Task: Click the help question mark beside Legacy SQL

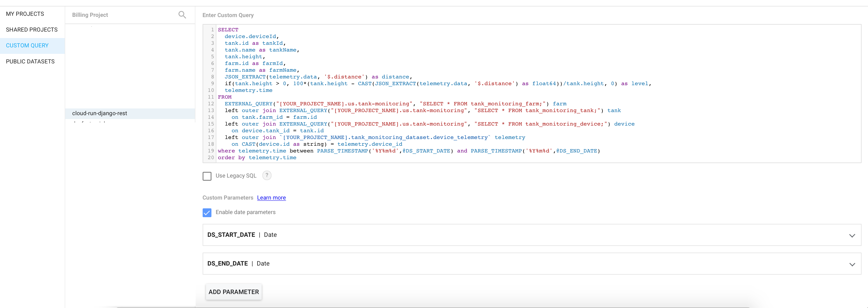Action: (x=267, y=175)
